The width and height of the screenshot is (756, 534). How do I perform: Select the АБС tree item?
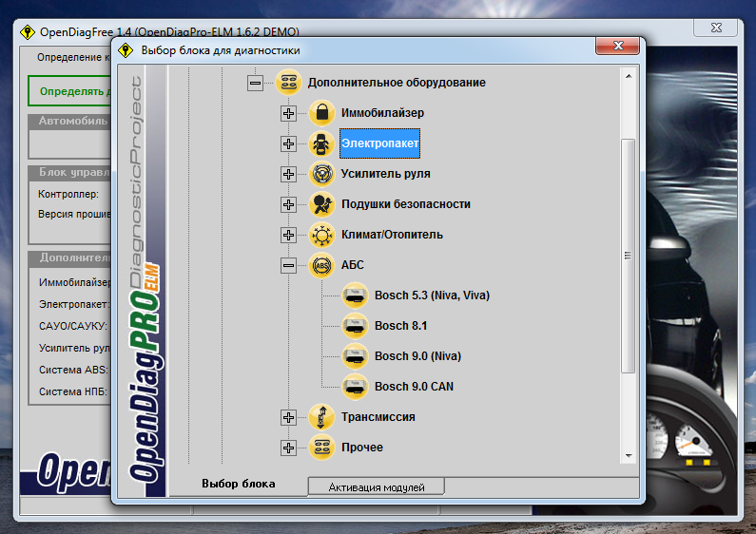pyautogui.click(x=353, y=265)
